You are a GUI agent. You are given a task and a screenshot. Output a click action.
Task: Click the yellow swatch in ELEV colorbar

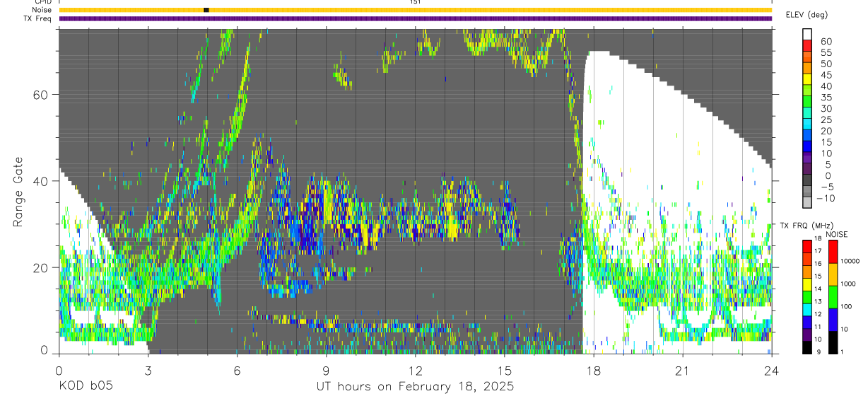tap(807, 79)
